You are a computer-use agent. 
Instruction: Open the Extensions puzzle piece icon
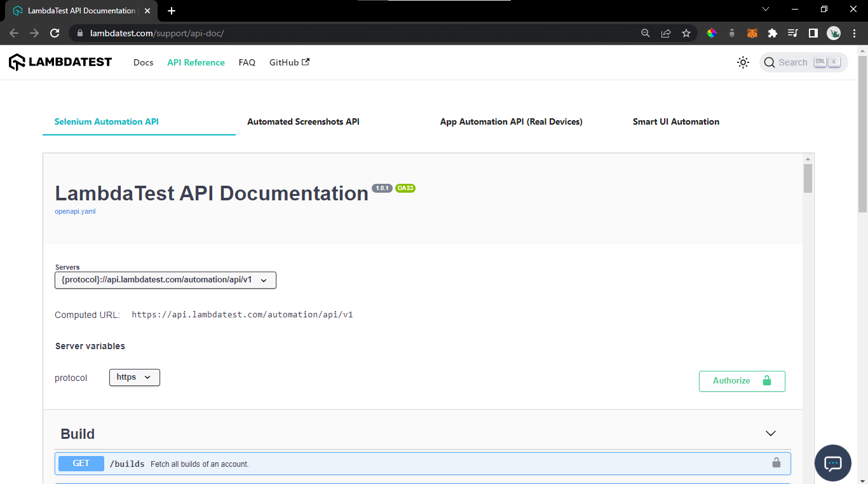click(x=773, y=33)
